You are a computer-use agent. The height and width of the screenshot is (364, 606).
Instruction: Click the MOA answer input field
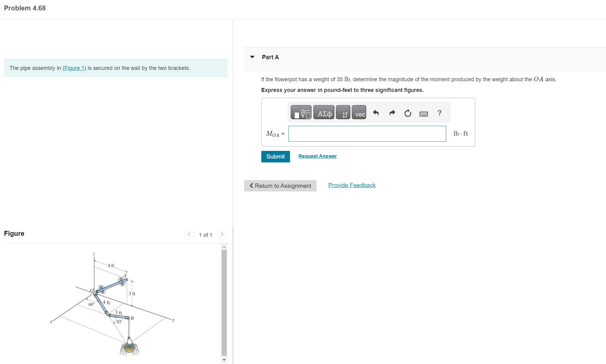coord(367,134)
